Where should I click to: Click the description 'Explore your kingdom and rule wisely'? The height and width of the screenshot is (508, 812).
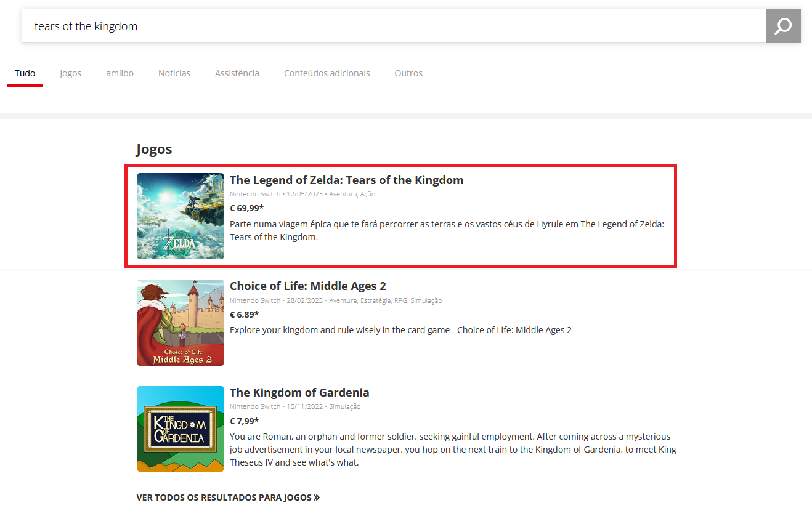tap(400, 330)
